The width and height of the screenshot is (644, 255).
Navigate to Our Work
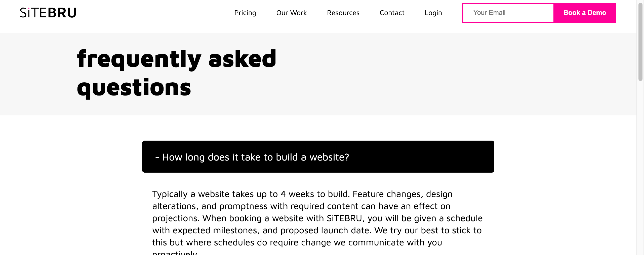291,13
